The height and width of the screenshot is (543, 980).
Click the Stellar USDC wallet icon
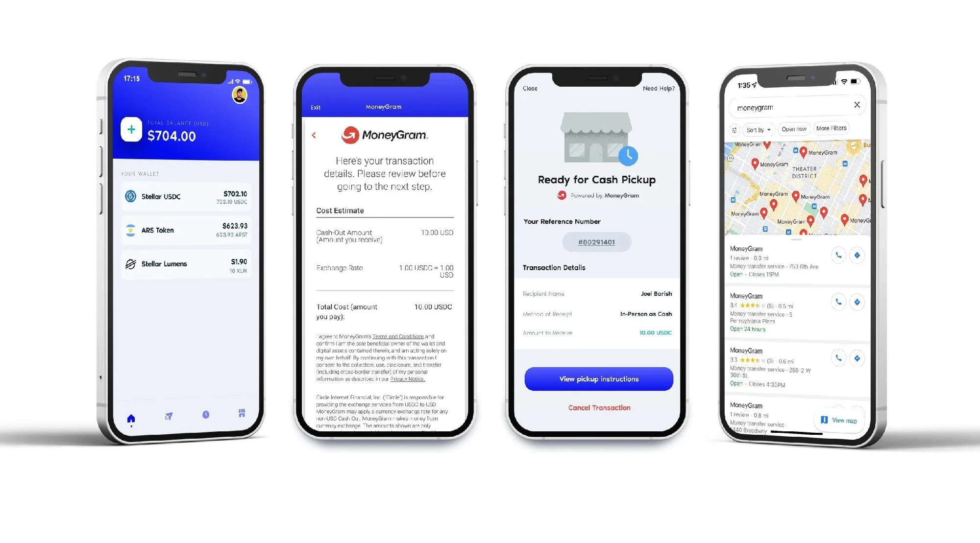coord(130,197)
